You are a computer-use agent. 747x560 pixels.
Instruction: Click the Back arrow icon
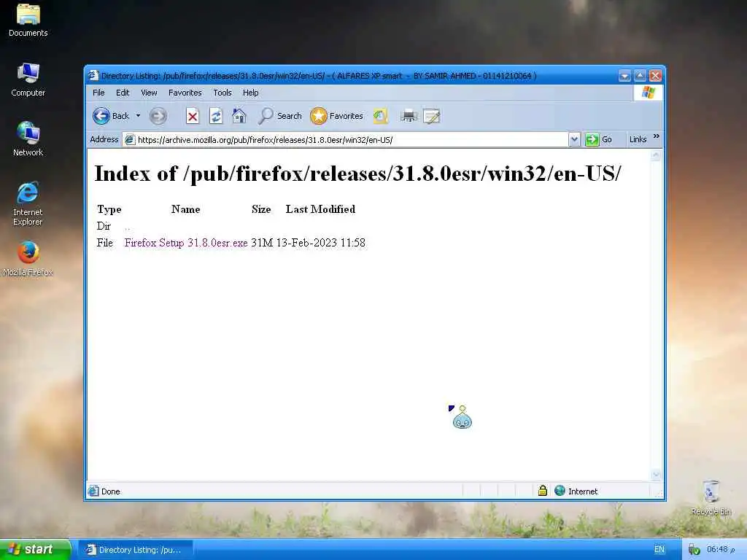(101, 116)
